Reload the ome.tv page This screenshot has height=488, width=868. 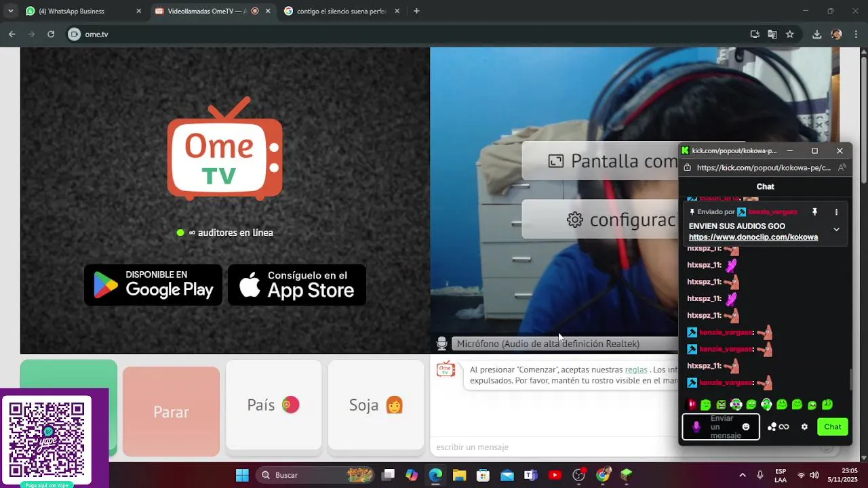pos(51,34)
